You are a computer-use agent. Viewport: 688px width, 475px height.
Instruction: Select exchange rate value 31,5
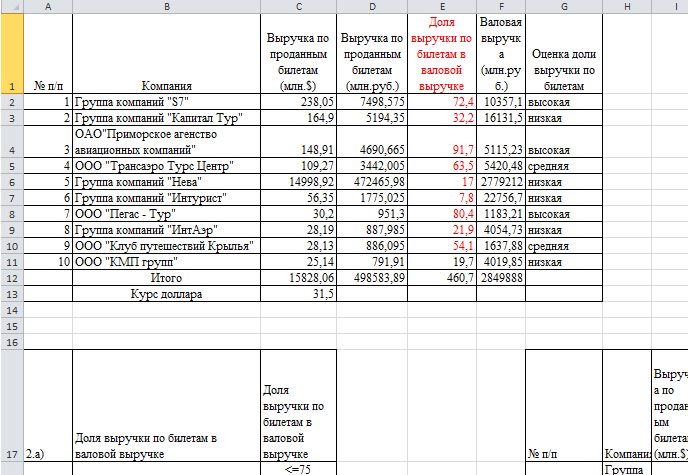[x=299, y=293]
